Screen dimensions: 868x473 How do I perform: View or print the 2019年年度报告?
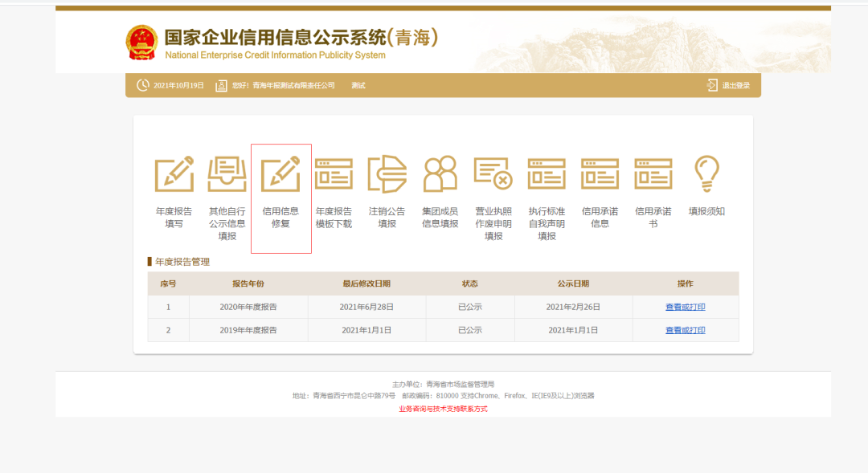pyautogui.click(x=686, y=330)
